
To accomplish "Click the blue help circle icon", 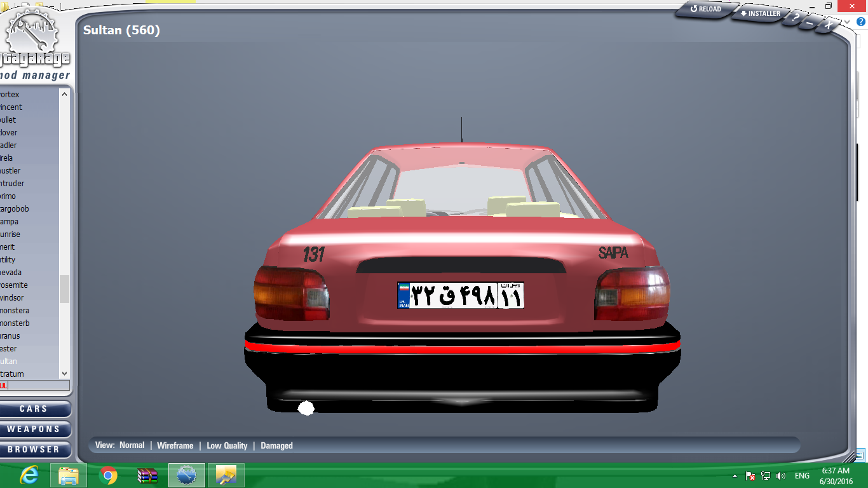I will (x=861, y=22).
